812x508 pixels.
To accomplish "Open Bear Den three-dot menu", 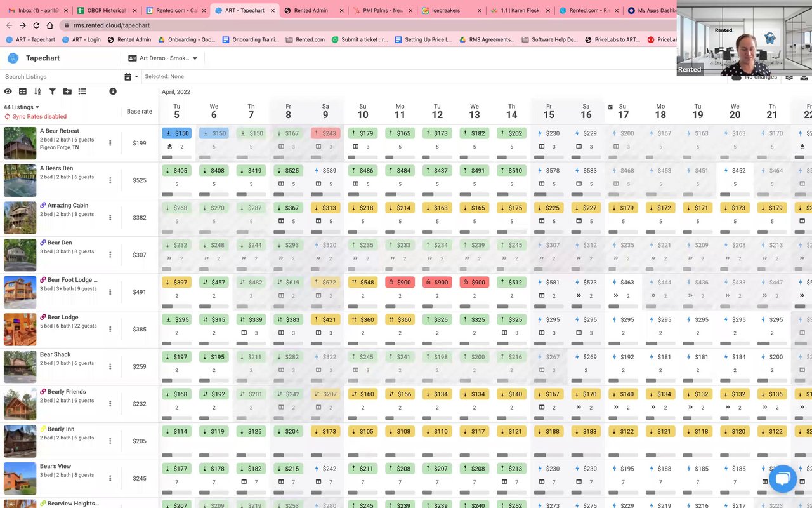I will 110,255.
